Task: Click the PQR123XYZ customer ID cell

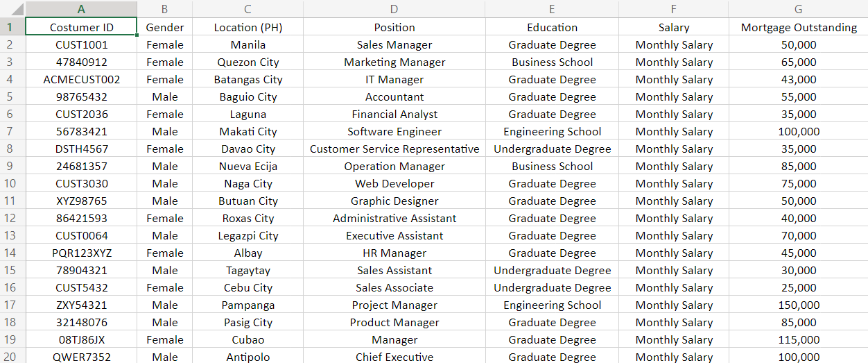Action: pos(81,253)
